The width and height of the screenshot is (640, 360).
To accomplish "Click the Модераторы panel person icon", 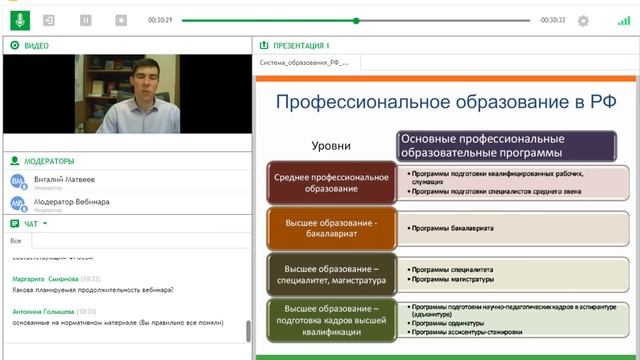I will pos(15,161).
